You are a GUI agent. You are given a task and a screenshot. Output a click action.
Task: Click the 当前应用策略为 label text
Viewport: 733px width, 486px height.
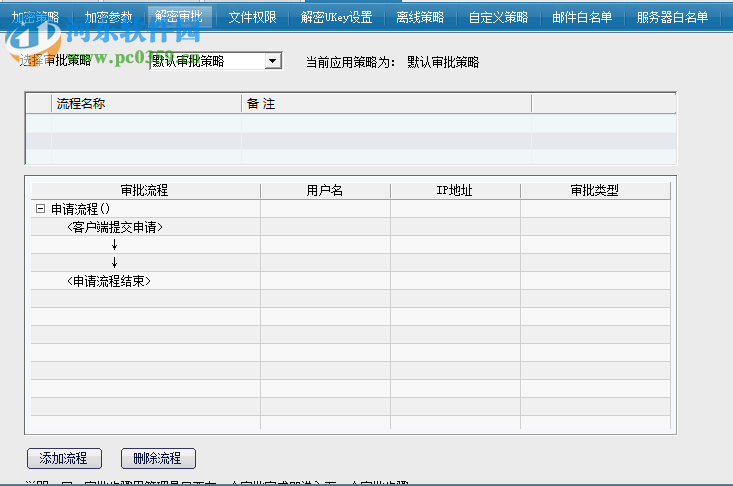coord(351,62)
